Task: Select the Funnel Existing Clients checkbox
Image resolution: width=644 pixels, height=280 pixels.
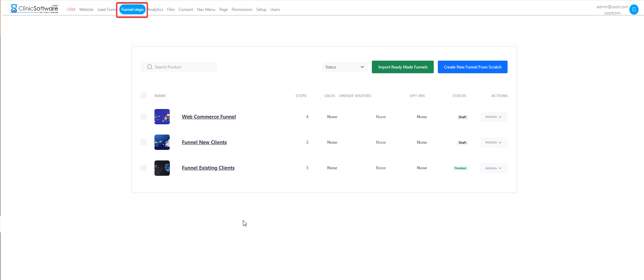Action: [144, 168]
